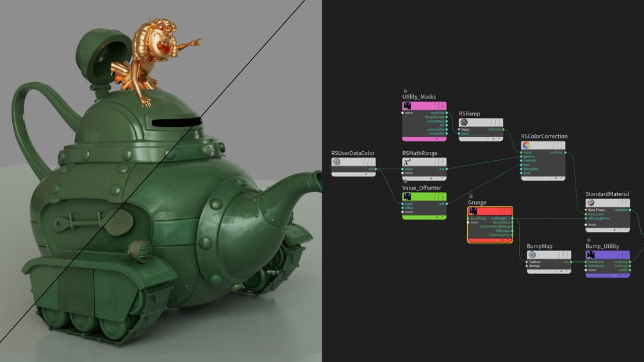
Task: Expand 'more' inputs on StandardMaterial
Action: pos(586,224)
